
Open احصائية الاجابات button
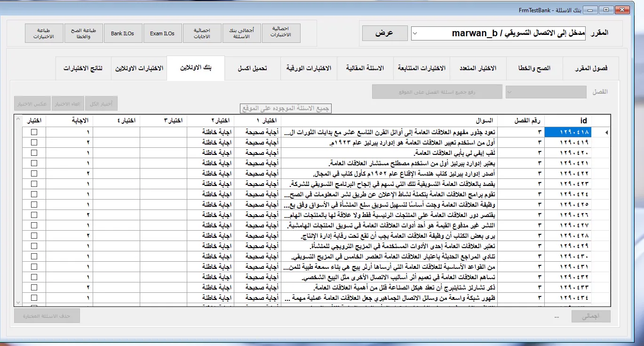click(x=202, y=33)
